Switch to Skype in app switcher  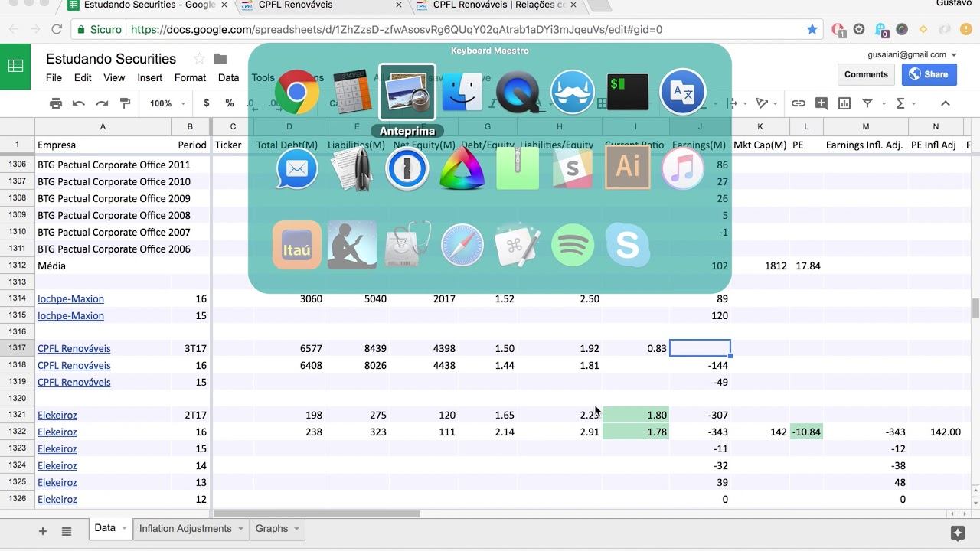pos(628,245)
